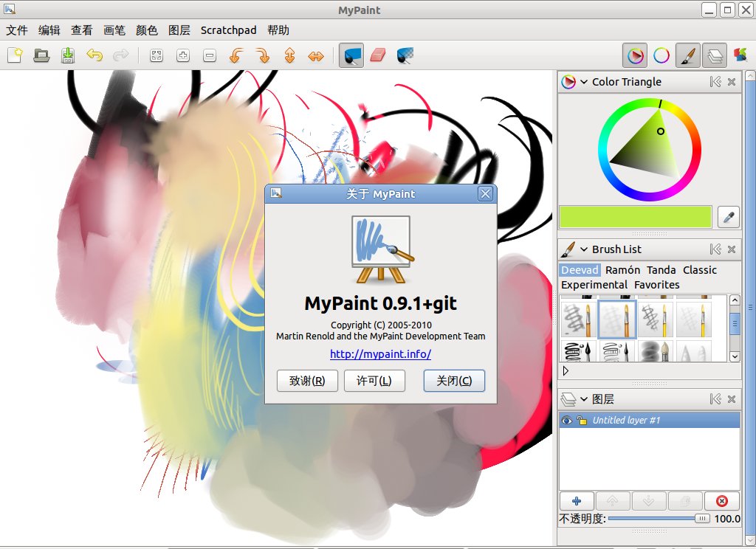Flip canvas vertically icon
The height and width of the screenshot is (549, 756).
pyautogui.click(x=289, y=55)
